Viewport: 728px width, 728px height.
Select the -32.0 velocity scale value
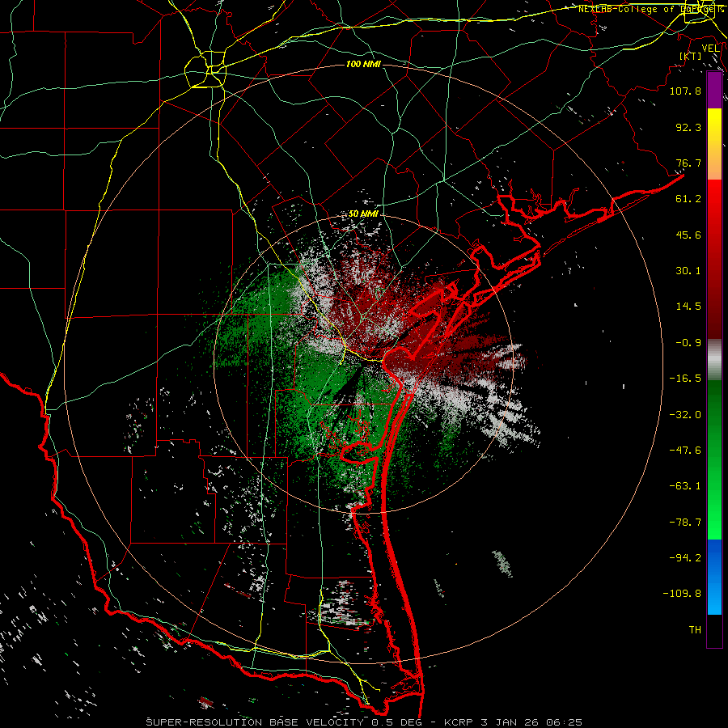[x=685, y=415]
